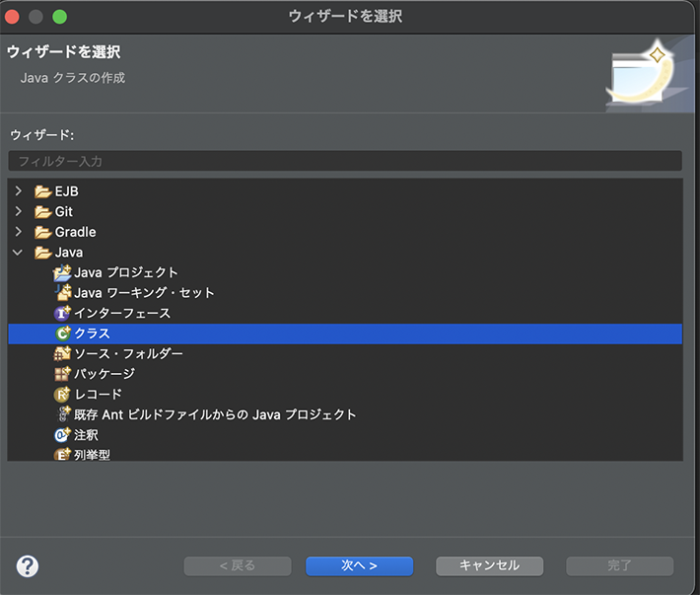Click the インターフェース purple I icon
This screenshot has width=700, height=595.
coord(62,313)
